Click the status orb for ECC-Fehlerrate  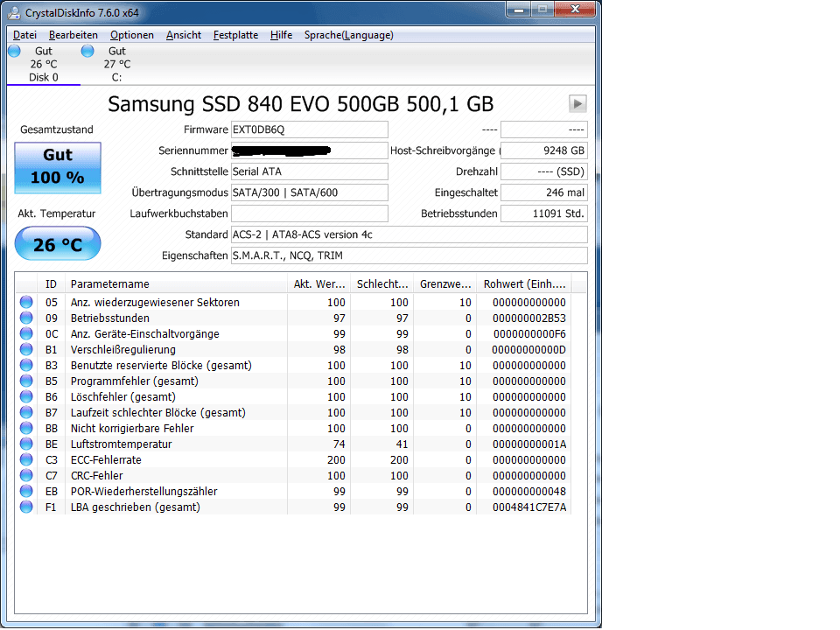pyautogui.click(x=25, y=459)
